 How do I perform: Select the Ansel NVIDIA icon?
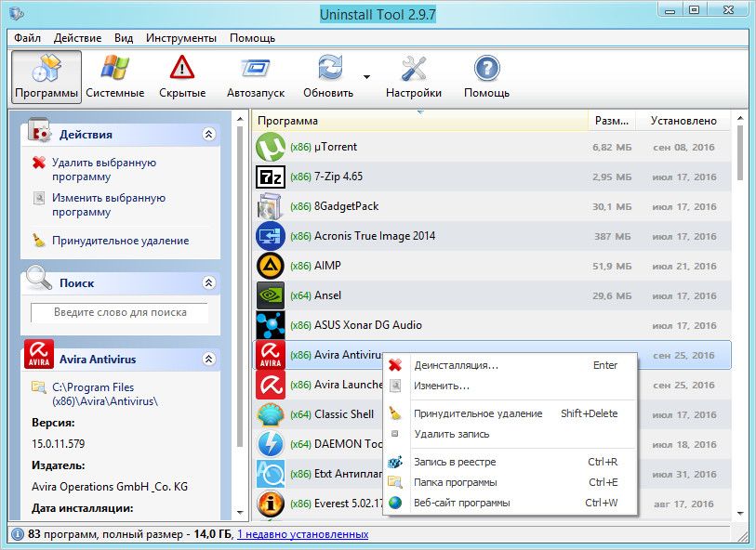(270, 295)
